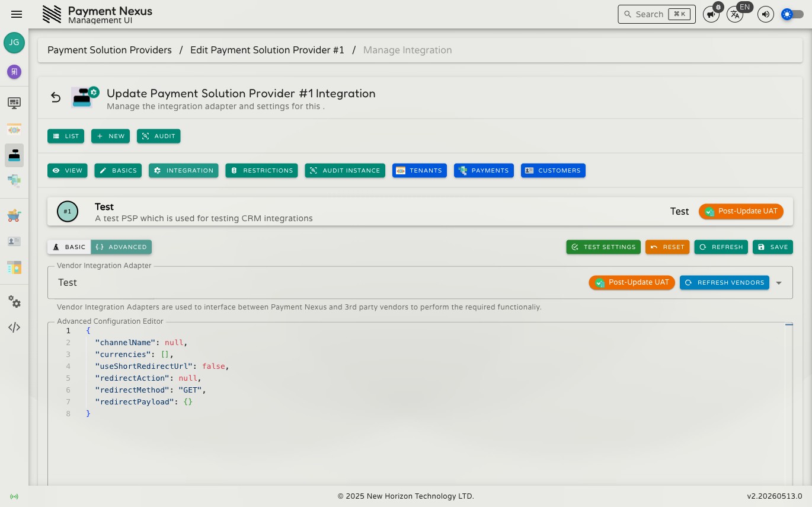Open the orange gear window sidebar icon
This screenshot has width=812, height=507.
pyautogui.click(x=14, y=129)
